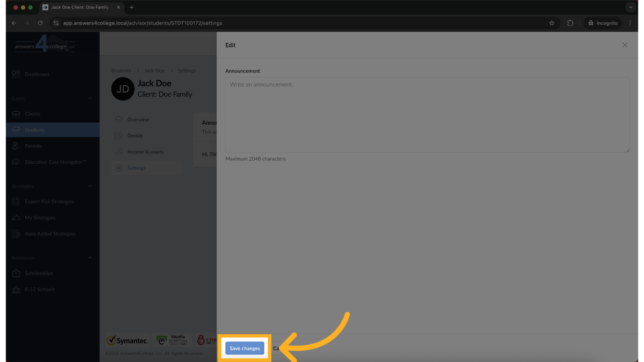Open the Jack Doe breadcrumb link

pyautogui.click(x=154, y=70)
